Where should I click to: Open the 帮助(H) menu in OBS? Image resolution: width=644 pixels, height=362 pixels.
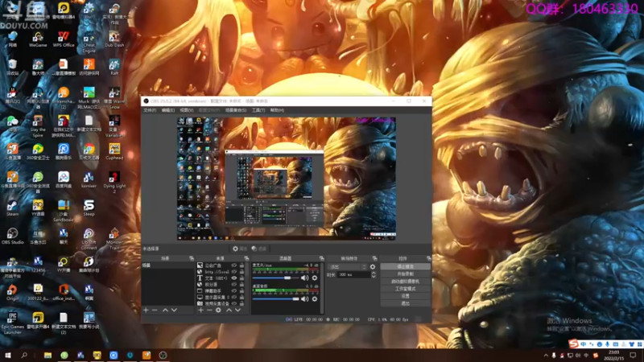277,110
